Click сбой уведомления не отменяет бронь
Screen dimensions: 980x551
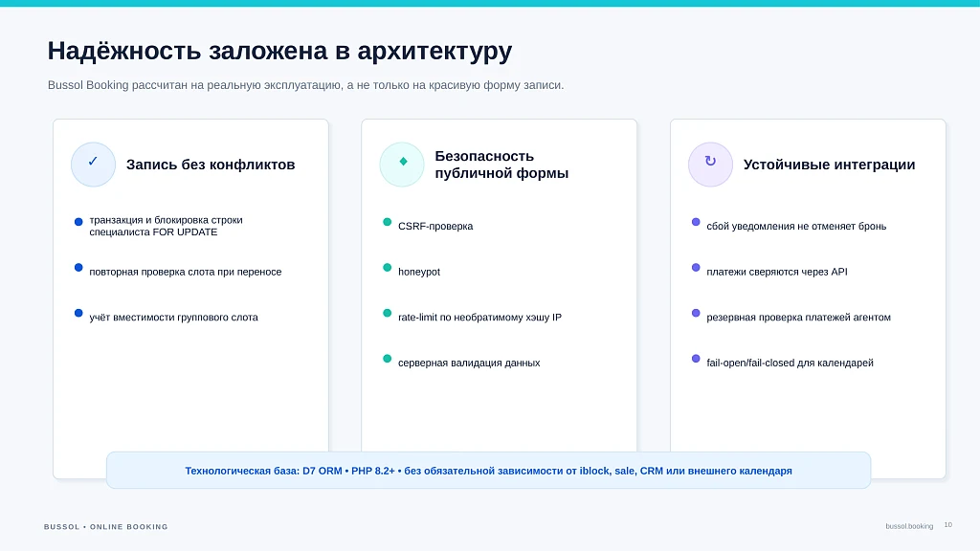point(796,226)
